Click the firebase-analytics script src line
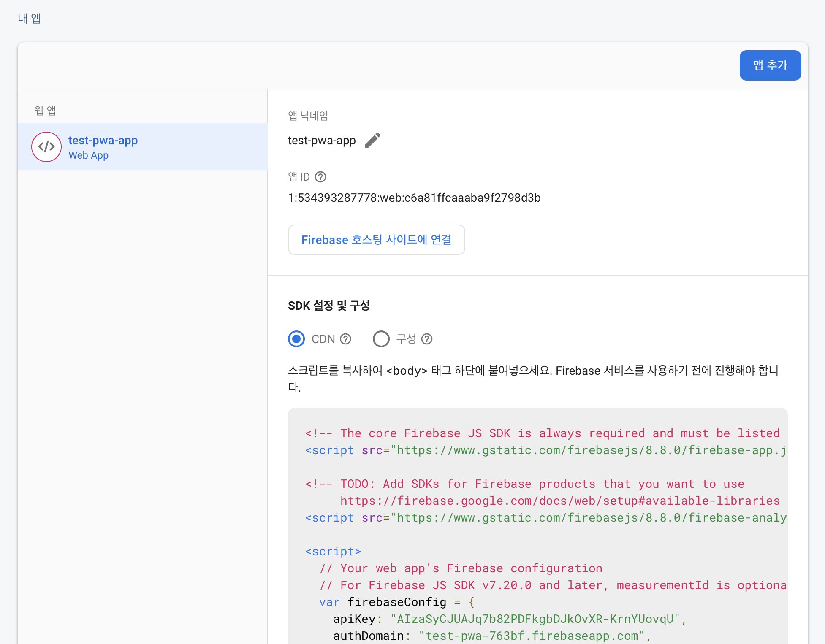The image size is (825, 644). [545, 518]
